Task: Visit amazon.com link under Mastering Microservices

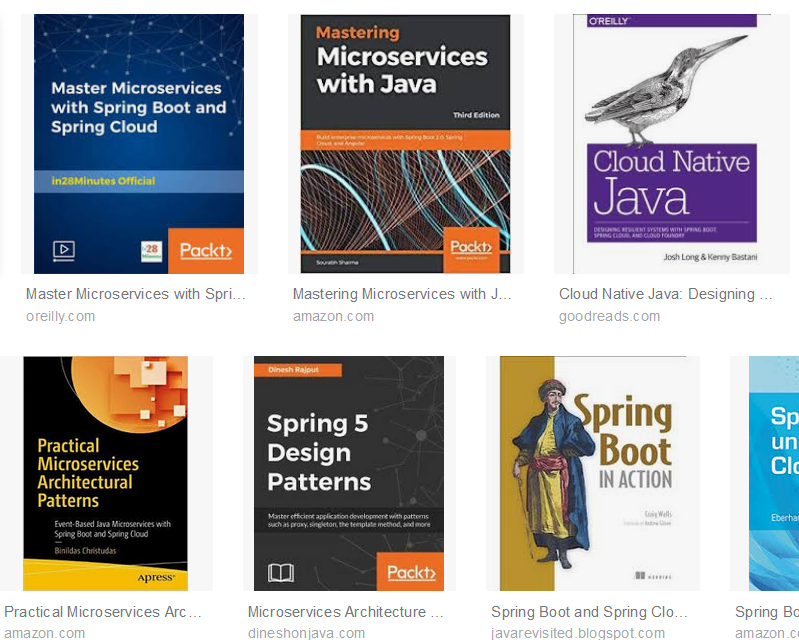Action: coord(333,316)
